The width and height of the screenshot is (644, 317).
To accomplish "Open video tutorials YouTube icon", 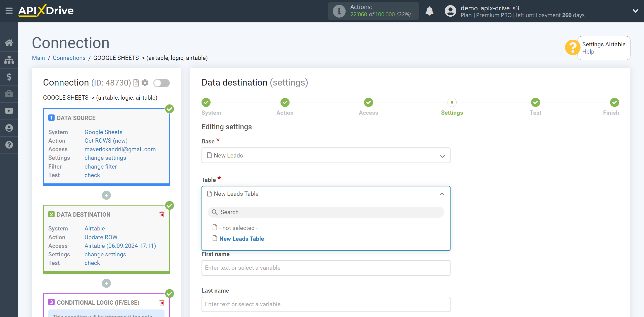I will [9, 111].
